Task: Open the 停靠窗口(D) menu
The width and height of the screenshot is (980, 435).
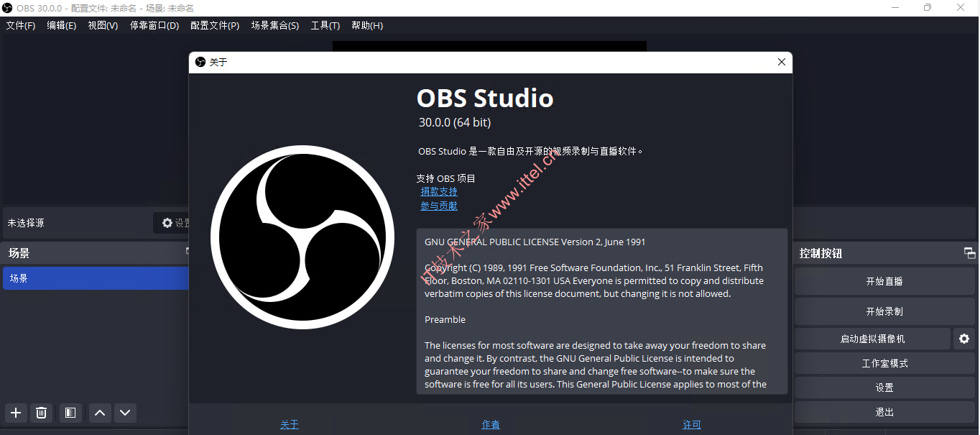Action: coord(154,26)
